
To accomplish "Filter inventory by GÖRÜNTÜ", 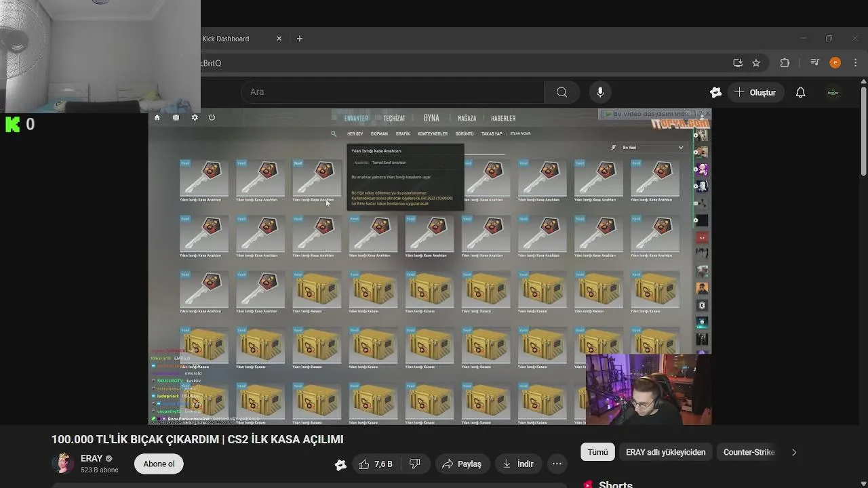I will [x=465, y=134].
